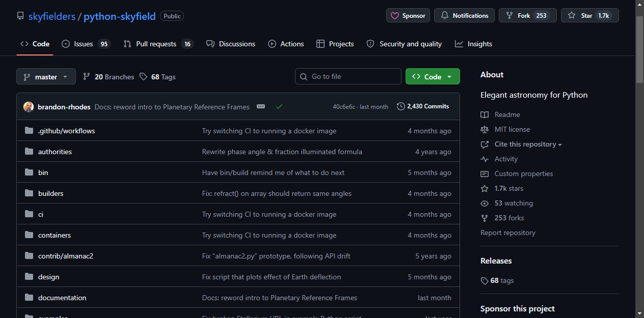Screen dimensions: 644x318
Task: Open the master branch dropdown
Action: (x=46, y=76)
